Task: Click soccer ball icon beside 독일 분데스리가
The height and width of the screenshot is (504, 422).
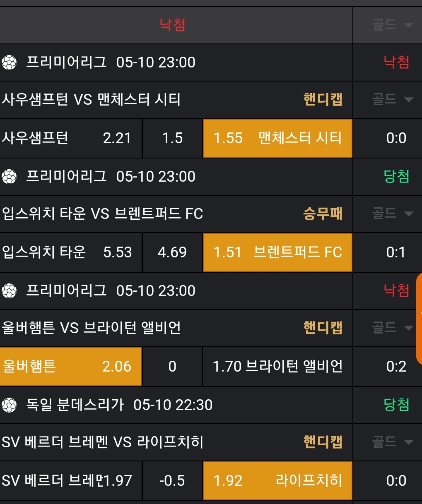Action: pos(9,405)
